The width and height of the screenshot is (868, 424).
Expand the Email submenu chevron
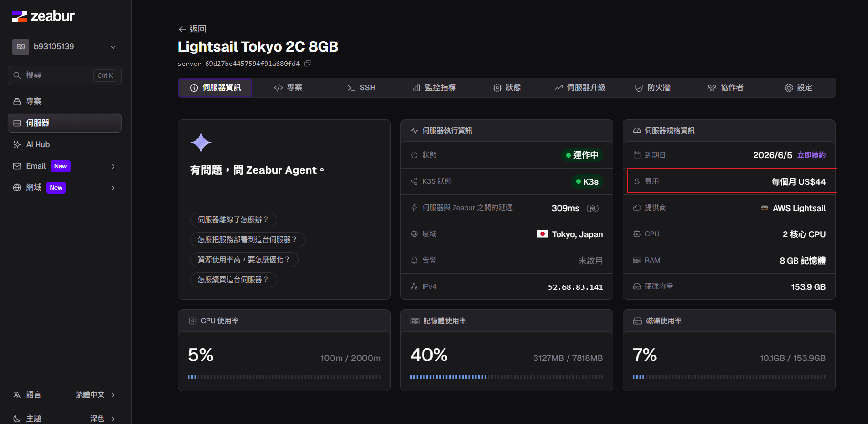[x=113, y=166]
